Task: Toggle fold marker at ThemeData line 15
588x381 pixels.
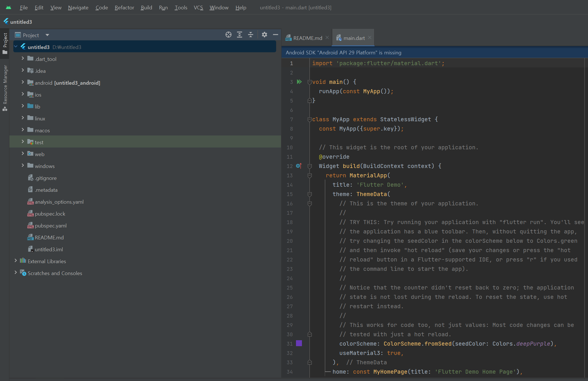Action: [310, 194]
